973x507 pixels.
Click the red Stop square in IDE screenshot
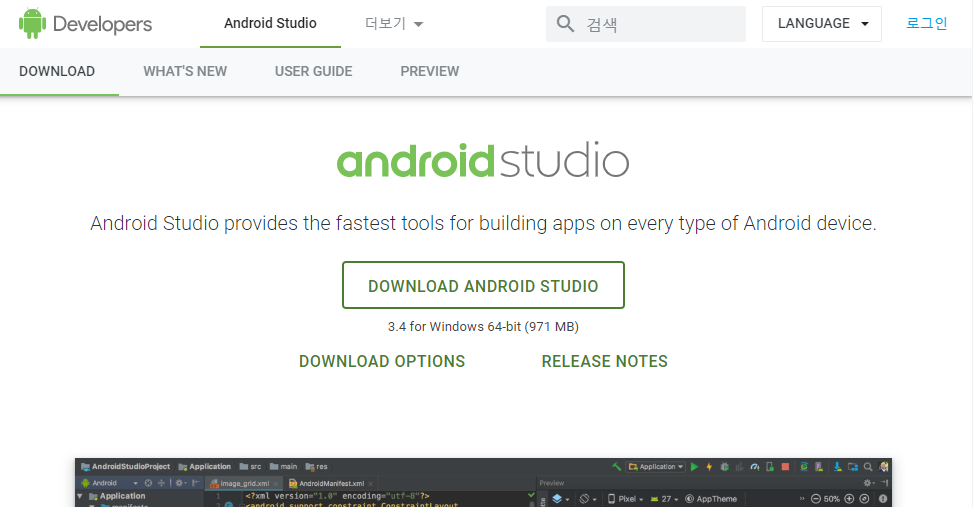pyautogui.click(x=785, y=467)
